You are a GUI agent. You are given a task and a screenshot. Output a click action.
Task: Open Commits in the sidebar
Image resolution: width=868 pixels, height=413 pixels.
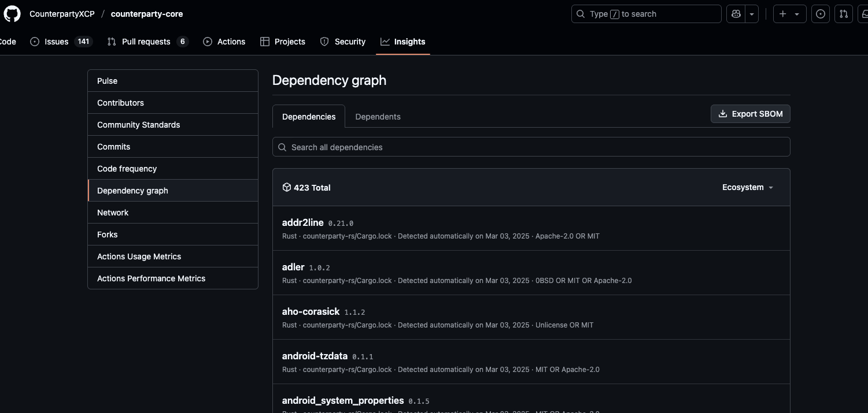coord(173,147)
